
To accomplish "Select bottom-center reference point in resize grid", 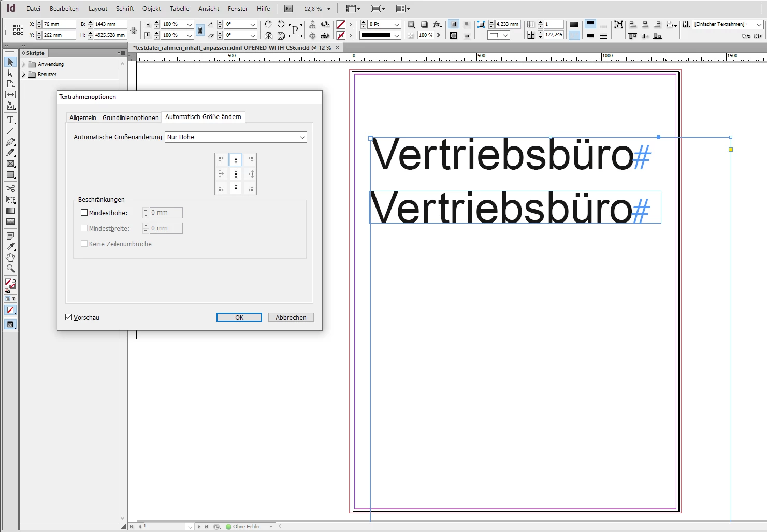I will 236,188.
